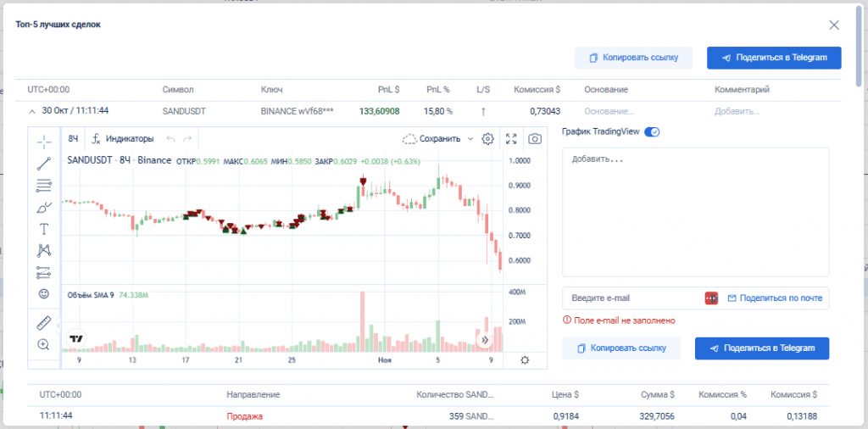Toggle the TradingView chart switch
868x429 pixels.
pyautogui.click(x=652, y=131)
